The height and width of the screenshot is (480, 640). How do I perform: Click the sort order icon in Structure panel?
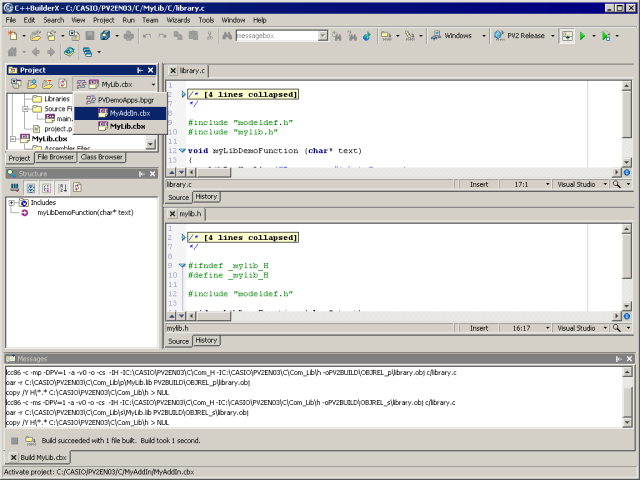pyautogui.click(x=62, y=188)
